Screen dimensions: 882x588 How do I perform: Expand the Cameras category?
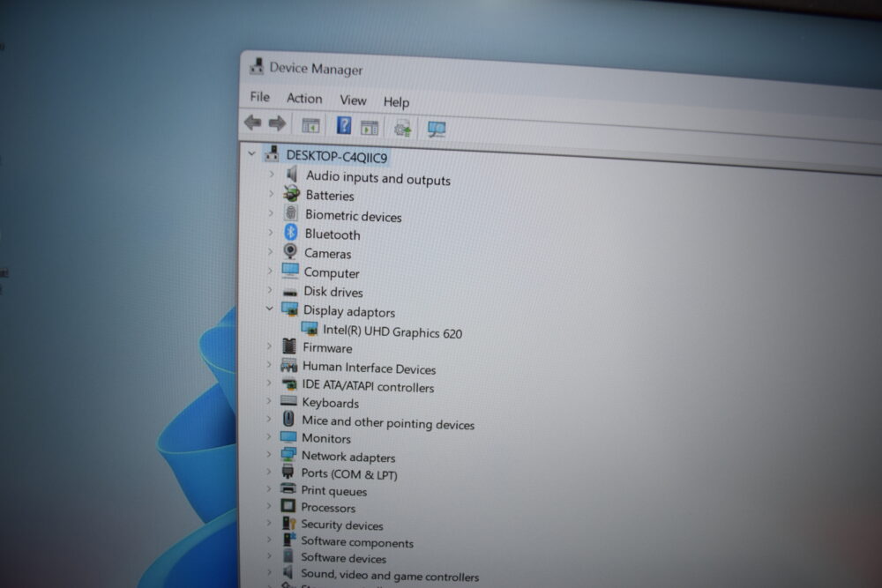[270, 251]
